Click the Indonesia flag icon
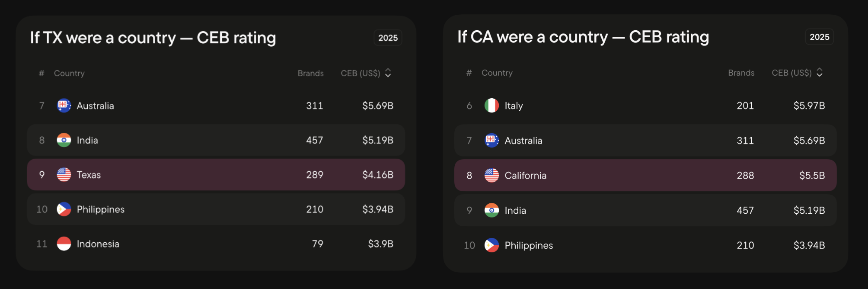Screen dimensions: 868x289 [64, 244]
